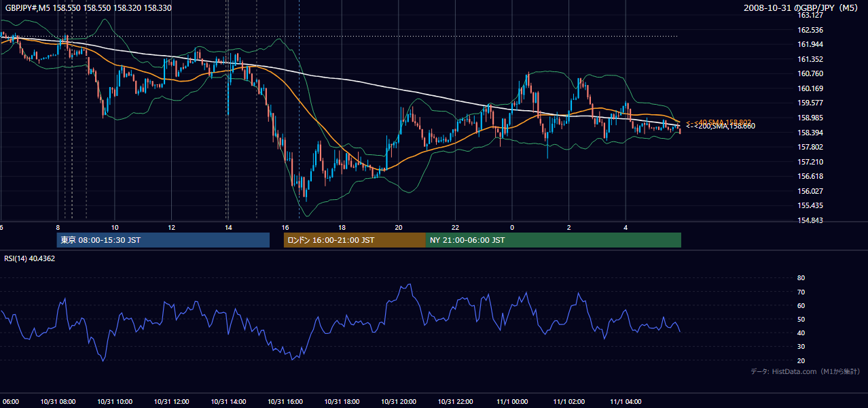The height and width of the screenshot is (408, 868).
Task: Click the RSI scale value 60
Action: point(801,306)
